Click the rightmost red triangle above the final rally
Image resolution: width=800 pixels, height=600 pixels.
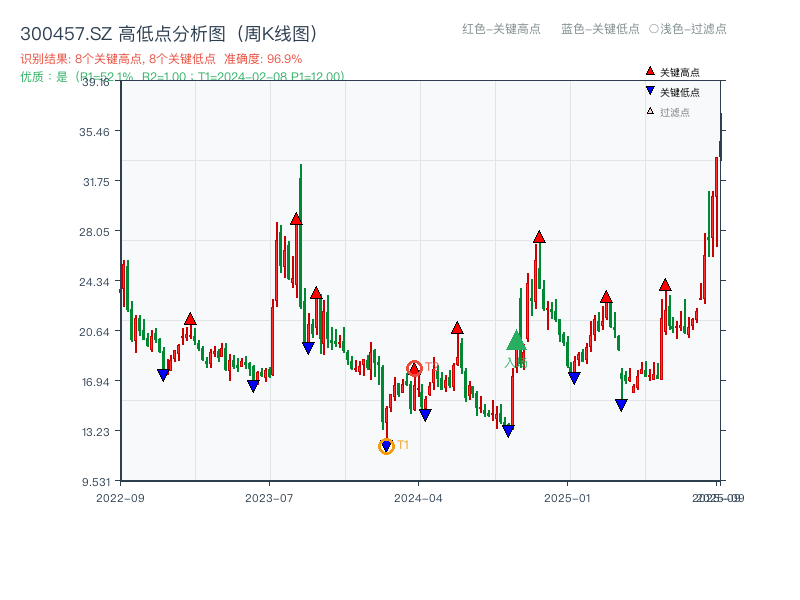tap(663, 284)
